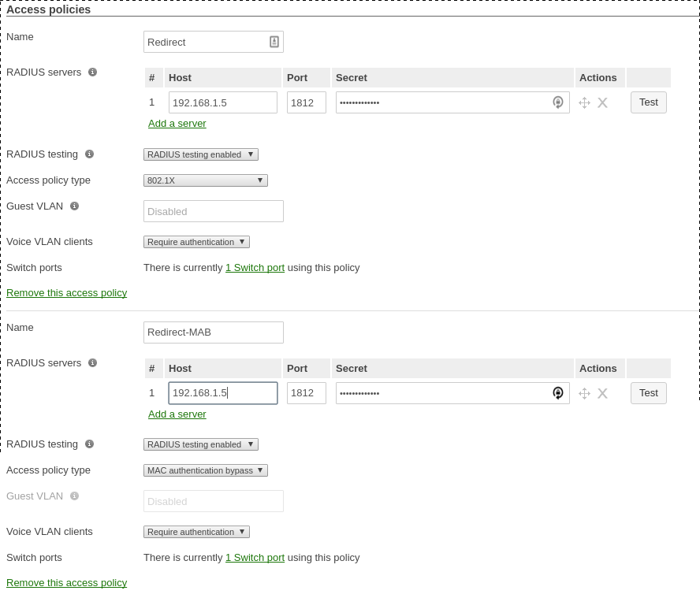The width and height of the screenshot is (700, 598).
Task: Click the Guest VLAN info icon for Redirect policy
Action: [x=74, y=206]
